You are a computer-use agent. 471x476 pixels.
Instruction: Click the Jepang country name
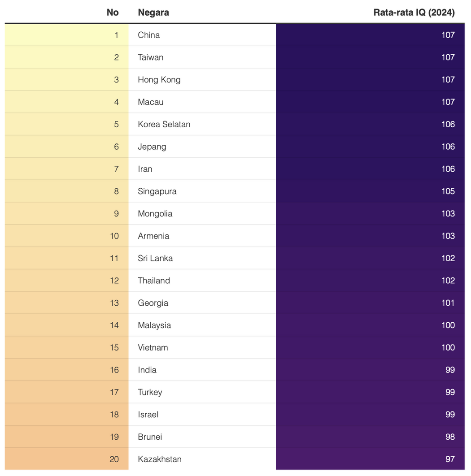click(152, 147)
